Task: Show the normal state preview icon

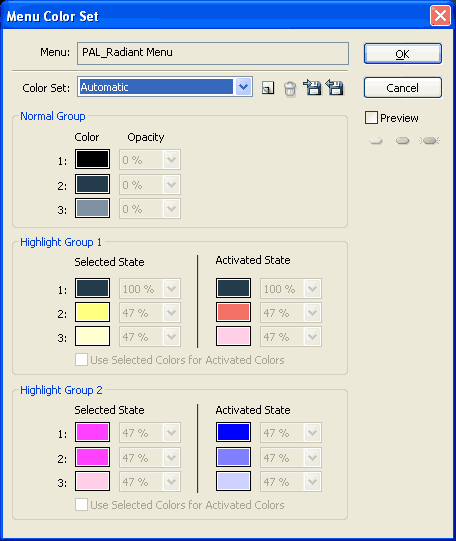Action: 376,140
